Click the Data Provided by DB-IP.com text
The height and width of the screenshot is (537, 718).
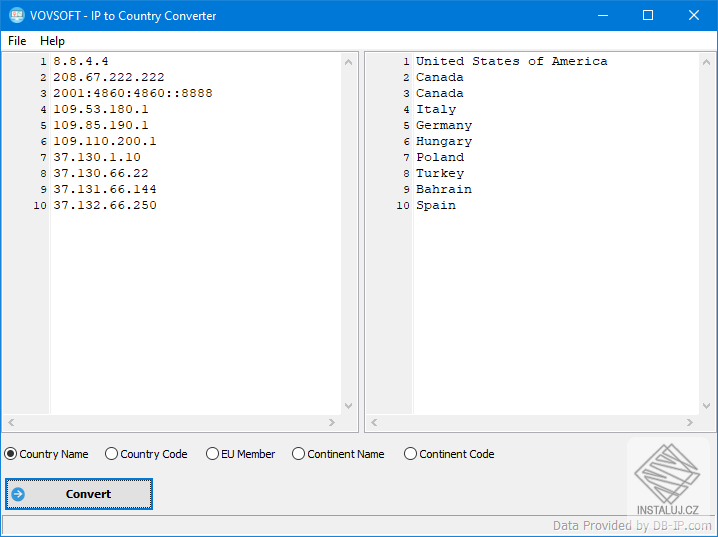click(632, 525)
